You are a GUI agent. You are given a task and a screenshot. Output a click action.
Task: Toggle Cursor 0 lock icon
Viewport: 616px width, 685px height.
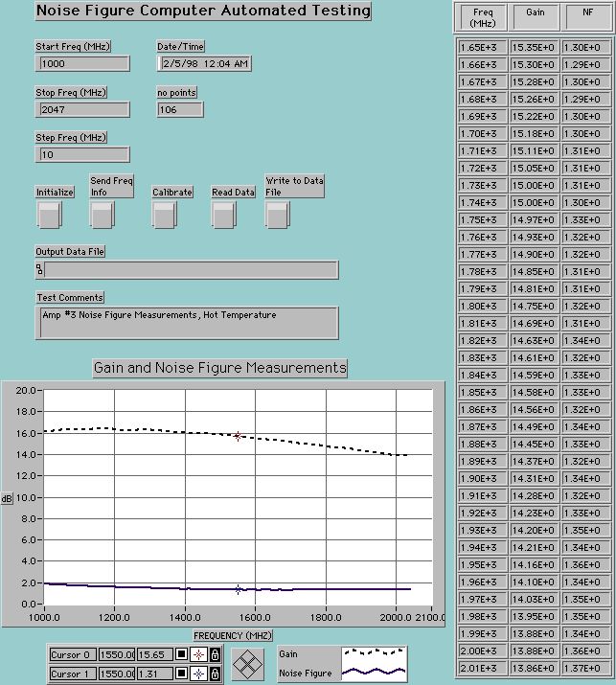point(215,654)
